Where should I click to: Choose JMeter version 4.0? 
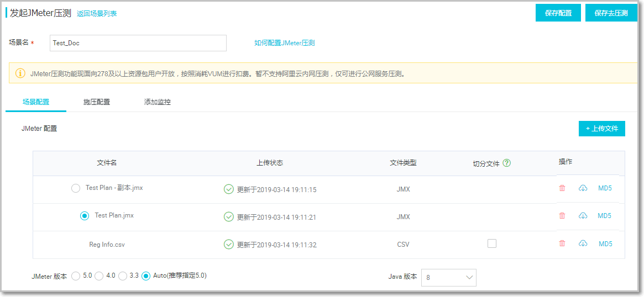pos(99,277)
